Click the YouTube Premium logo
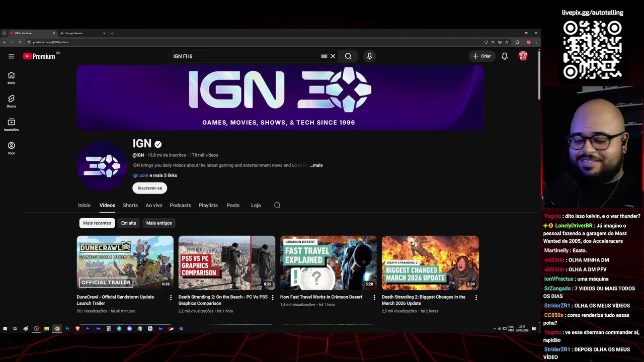 pos(39,56)
